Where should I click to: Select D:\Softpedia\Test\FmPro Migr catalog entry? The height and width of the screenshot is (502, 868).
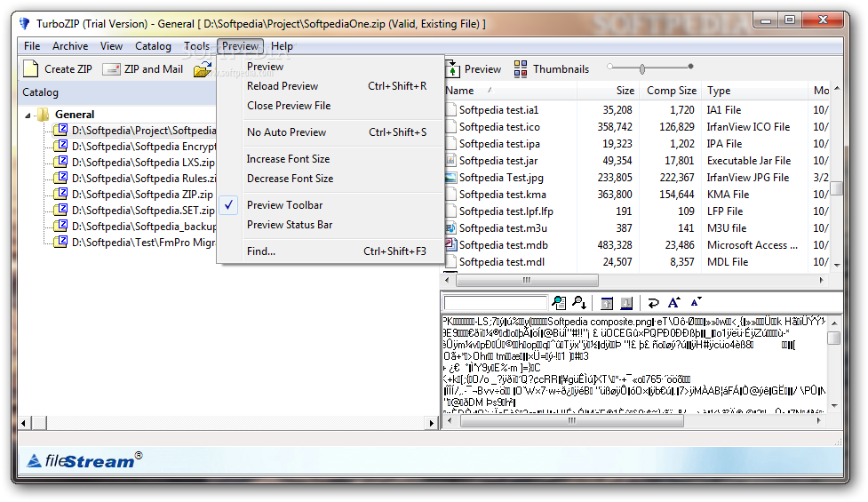pyautogui.click(x=144, y=243)
